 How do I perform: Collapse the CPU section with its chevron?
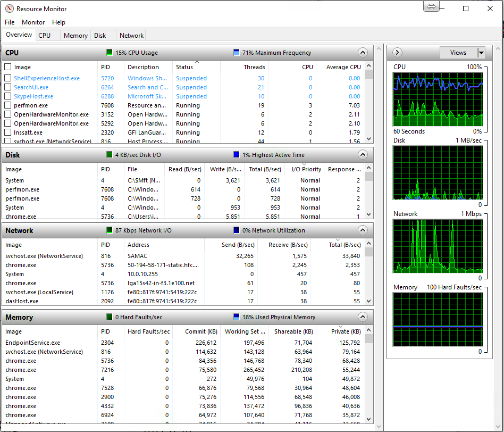point(363,53)
